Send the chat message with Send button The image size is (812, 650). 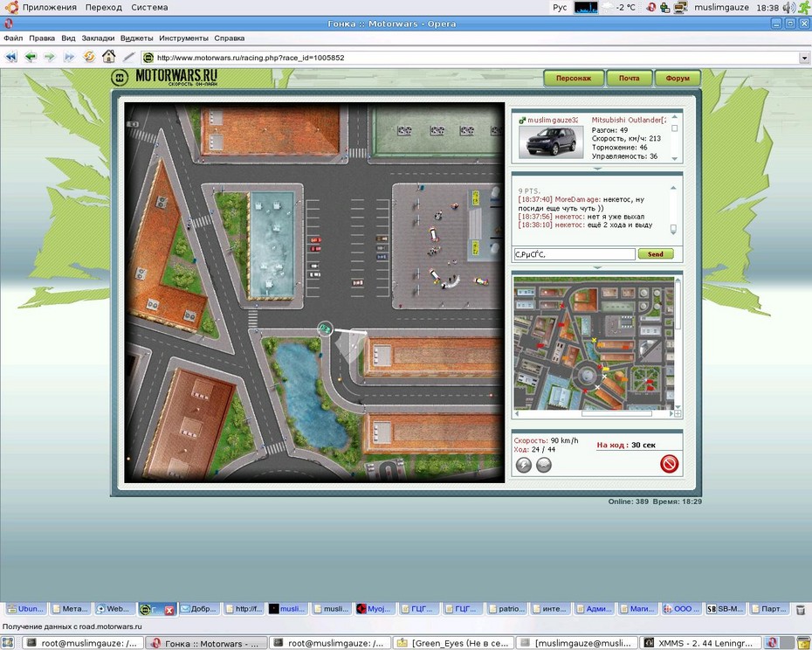point(655,254)
